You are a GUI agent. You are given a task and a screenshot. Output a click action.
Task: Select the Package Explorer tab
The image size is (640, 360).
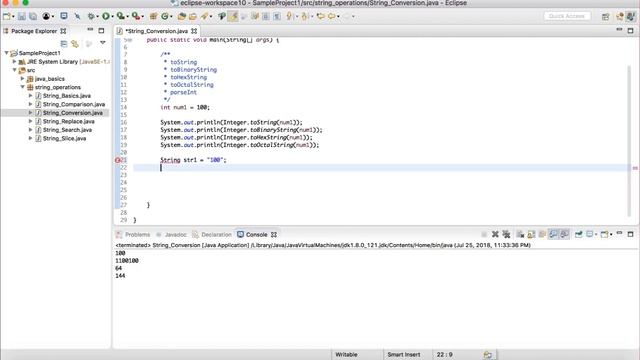[x=34, y=31]
